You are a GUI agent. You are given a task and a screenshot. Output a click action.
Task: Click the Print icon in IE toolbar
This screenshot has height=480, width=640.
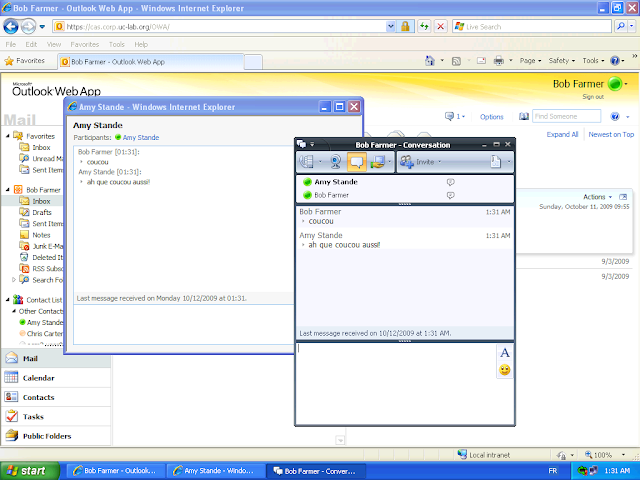[499, 61]
